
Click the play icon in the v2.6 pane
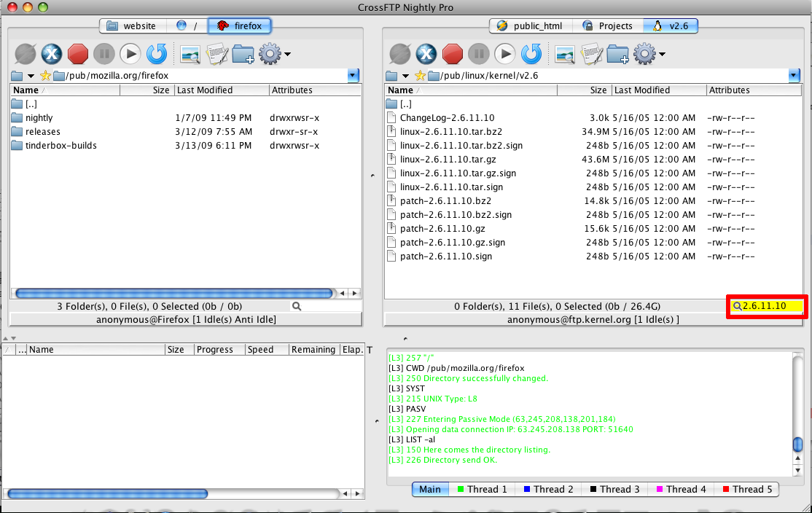click(505, 54)
